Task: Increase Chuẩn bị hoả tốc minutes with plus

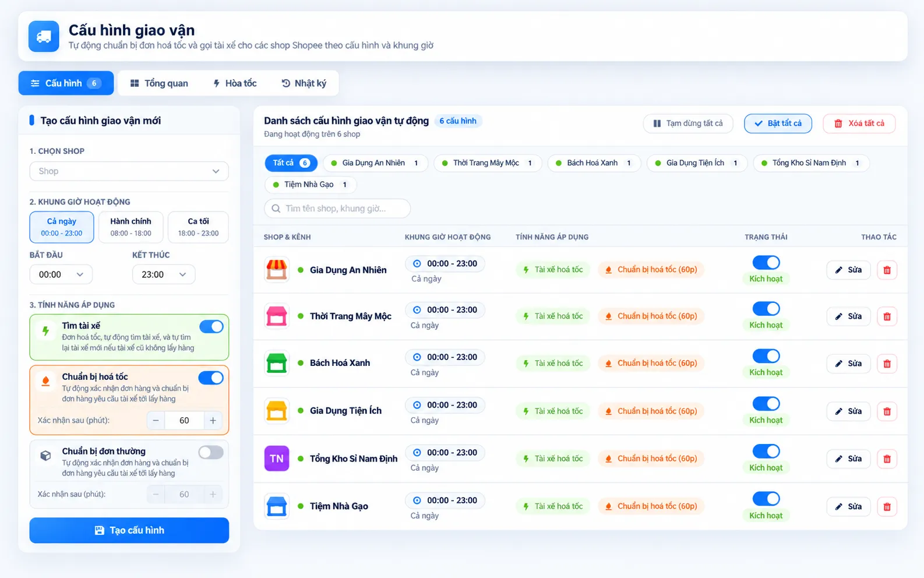Action: (213, 420)
